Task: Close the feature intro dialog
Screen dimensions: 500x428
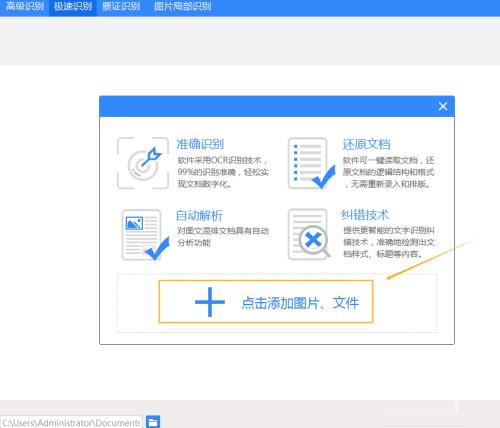Action: 443,106
